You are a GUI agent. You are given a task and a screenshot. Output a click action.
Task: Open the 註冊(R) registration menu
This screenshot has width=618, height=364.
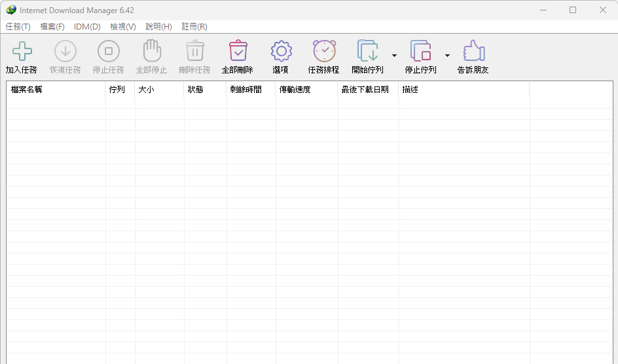tap(194, 27)
